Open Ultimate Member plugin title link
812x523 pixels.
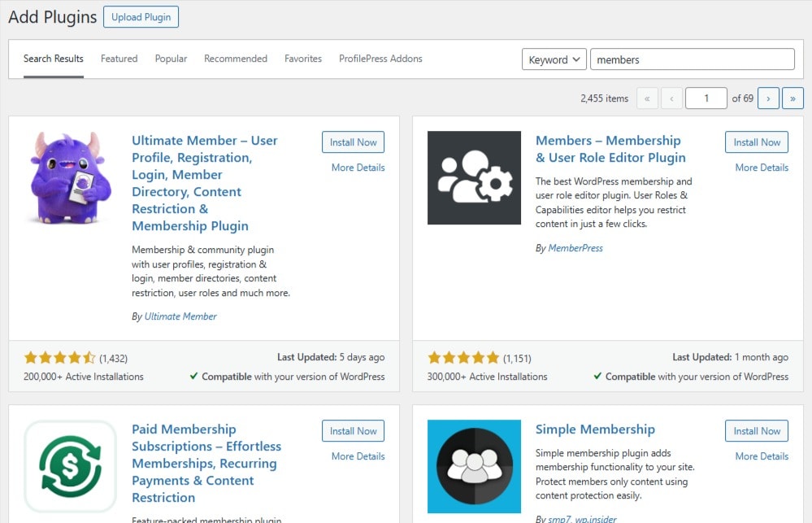pyautogui.click(x=205, y=183)
